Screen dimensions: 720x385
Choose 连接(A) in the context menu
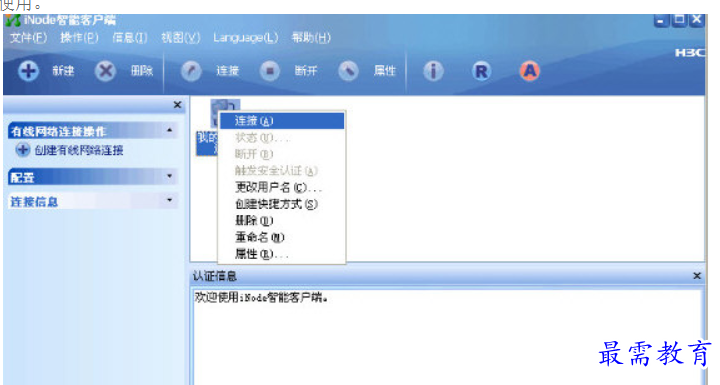pos(281,121)
